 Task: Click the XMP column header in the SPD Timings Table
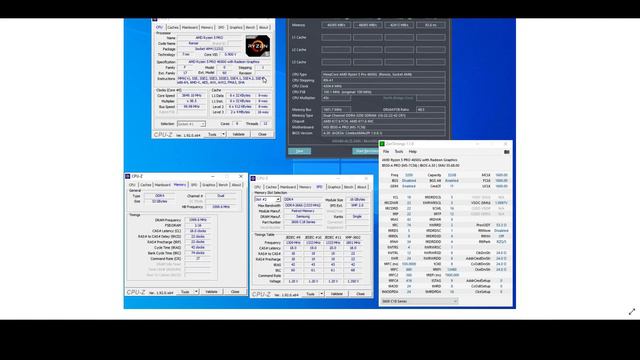[x=353, y=237]
